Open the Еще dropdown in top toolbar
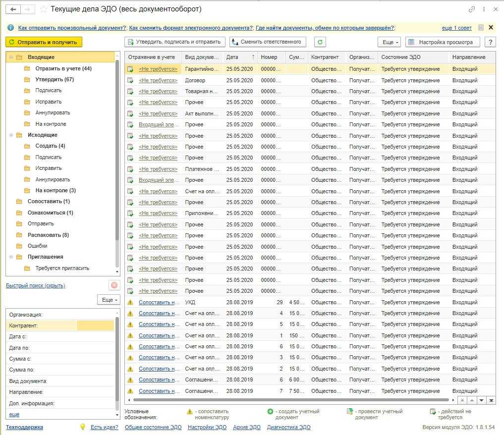 pyautogui.click(x=389, y=42)
